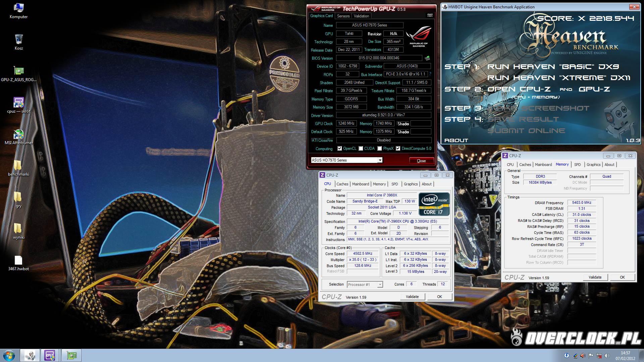This screenshot has height=362, width=644.
Task: Click the rainbow pen tray icon
Action: pos(575,356)
